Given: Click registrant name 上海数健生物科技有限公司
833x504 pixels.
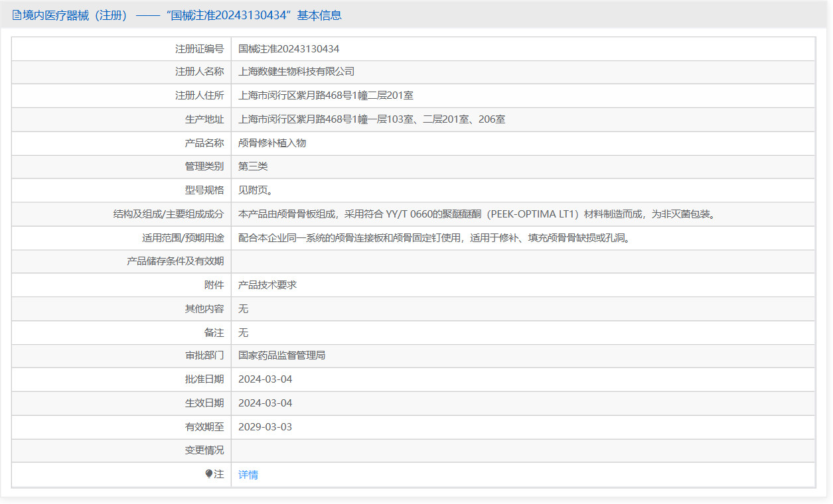Looking at the screenshot, I should click(296, 72).
